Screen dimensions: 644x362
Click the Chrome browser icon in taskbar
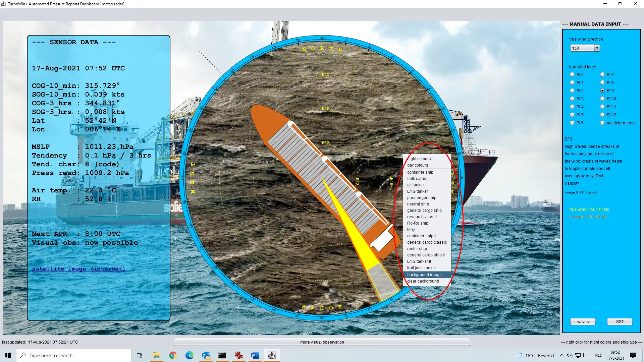(172, 355)
